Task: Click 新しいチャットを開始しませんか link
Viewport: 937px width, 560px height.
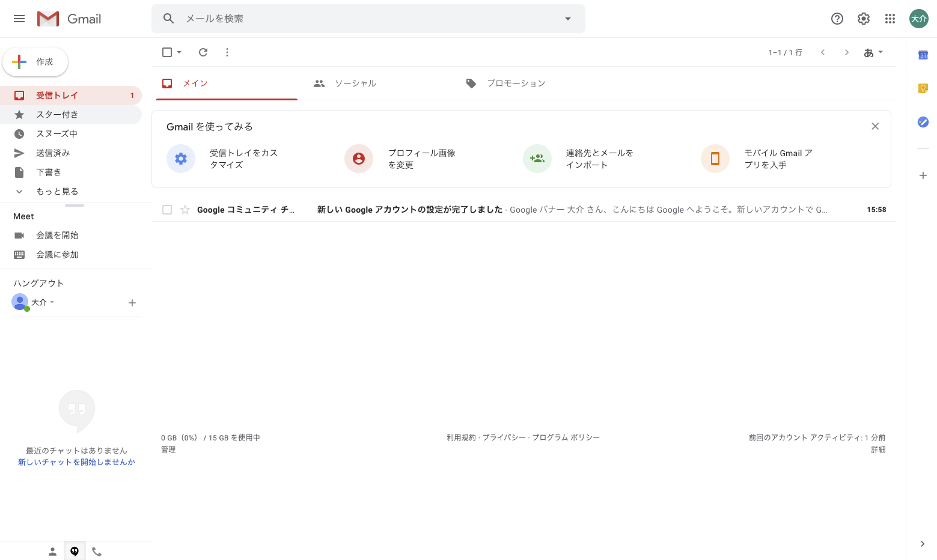Action: [76, 462]
